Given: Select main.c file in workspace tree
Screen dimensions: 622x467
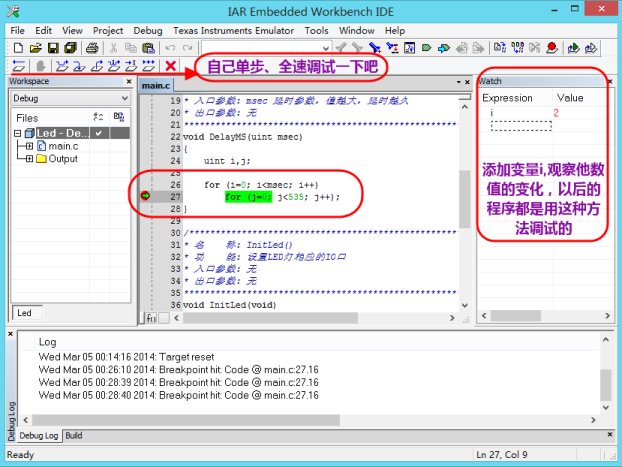Looking at the screenshot, I should coord(63,146).
